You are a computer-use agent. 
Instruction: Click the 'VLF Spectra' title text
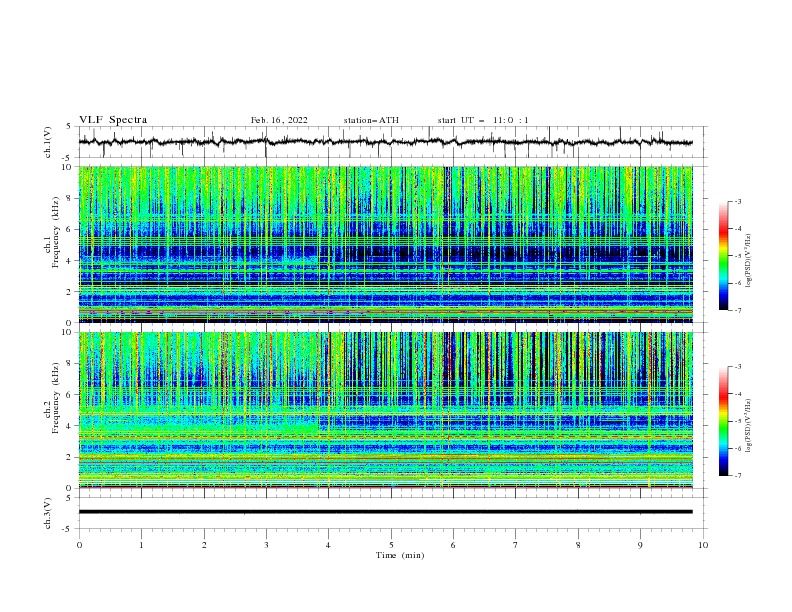113,120
